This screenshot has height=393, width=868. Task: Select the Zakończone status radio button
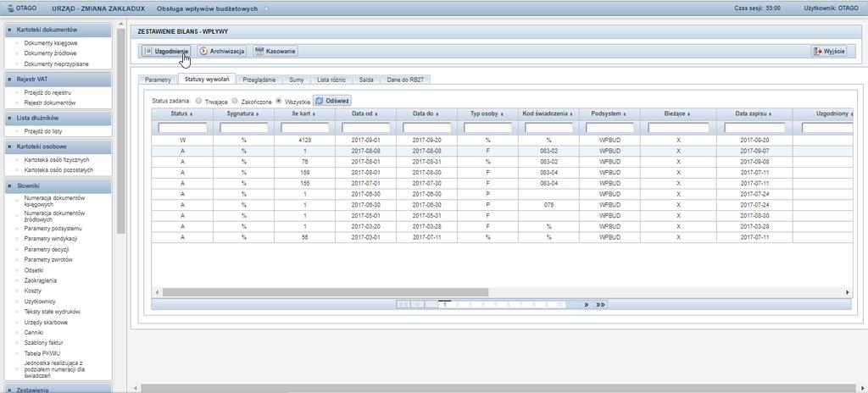(235, 102)
